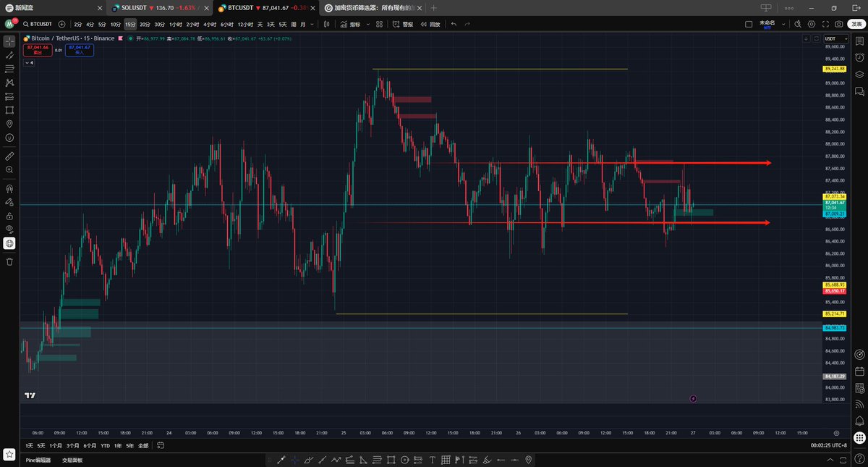
Task: Toggle magnet mode in left toolbar
Action: coord(9,188)
